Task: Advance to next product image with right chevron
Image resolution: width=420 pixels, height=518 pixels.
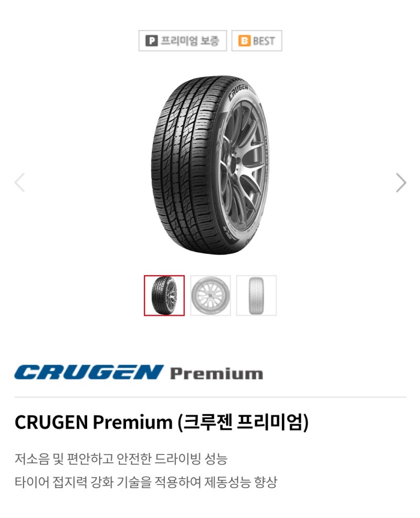Action: (x=401, y=182)
